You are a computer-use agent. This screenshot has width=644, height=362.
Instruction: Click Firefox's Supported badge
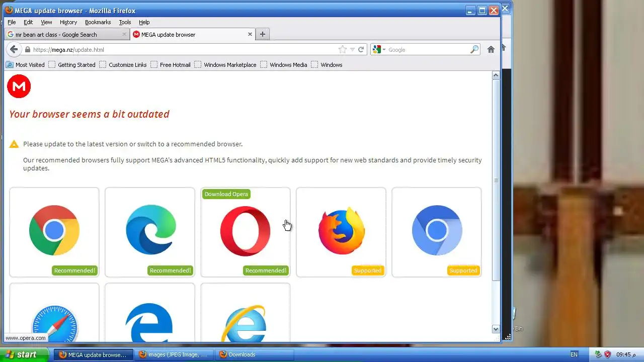[x=368, y=270]
